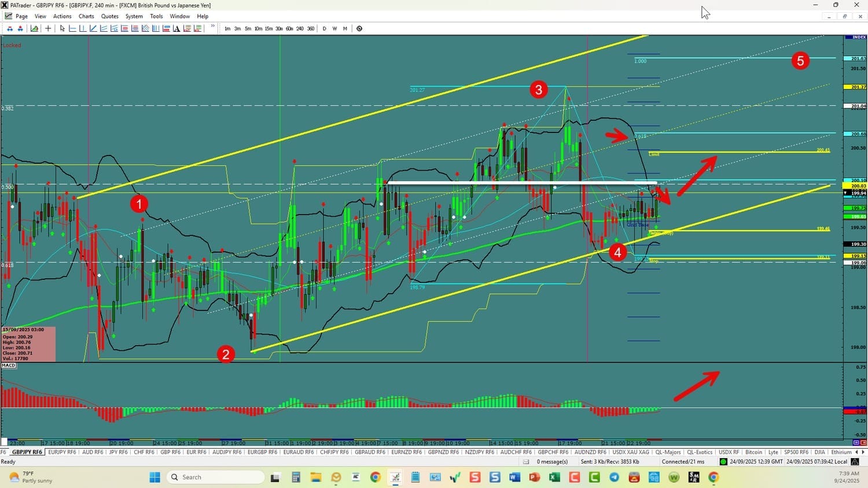Image resolution: width=868 pixels, height=488 pixels.
Task: Set chart timeframe to 60m
Action: 289,28
